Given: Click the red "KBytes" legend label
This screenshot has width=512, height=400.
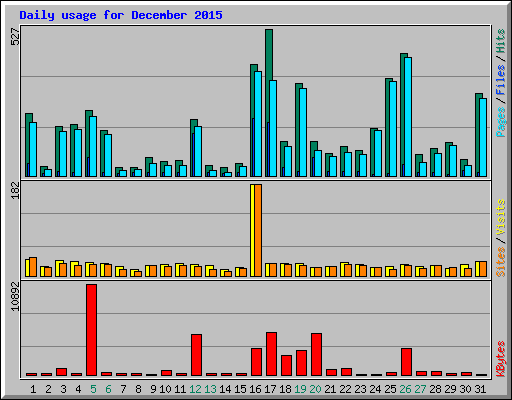Looking at the screenshot, I should point(500,359).
